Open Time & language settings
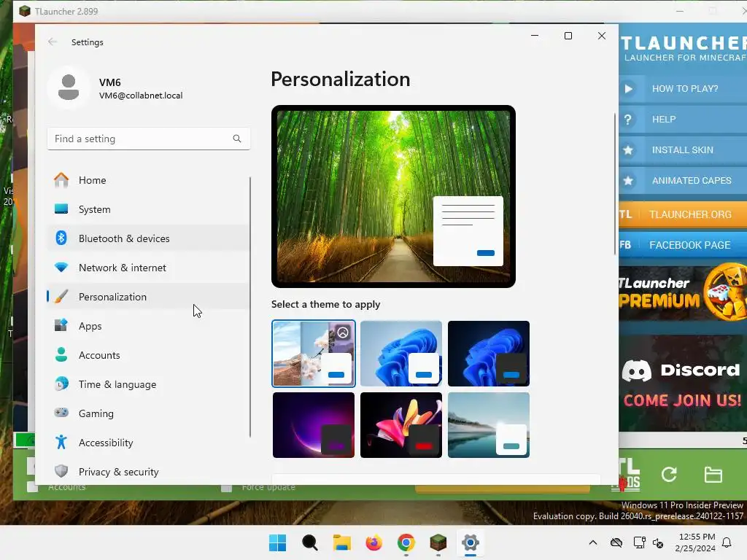This screenshot has width=747, height=560. pyautogui.click(x=148, y=384)
